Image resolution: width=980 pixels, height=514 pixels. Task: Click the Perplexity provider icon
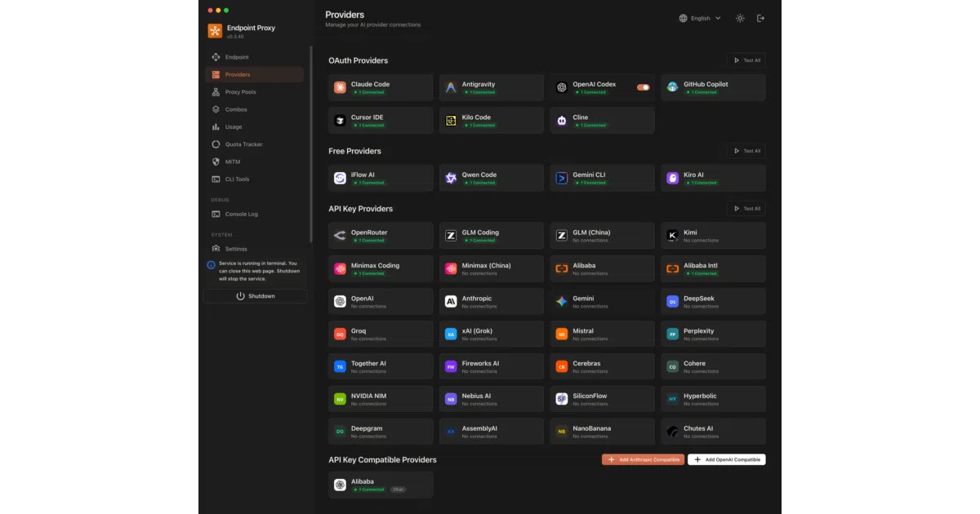click(672, 335)
